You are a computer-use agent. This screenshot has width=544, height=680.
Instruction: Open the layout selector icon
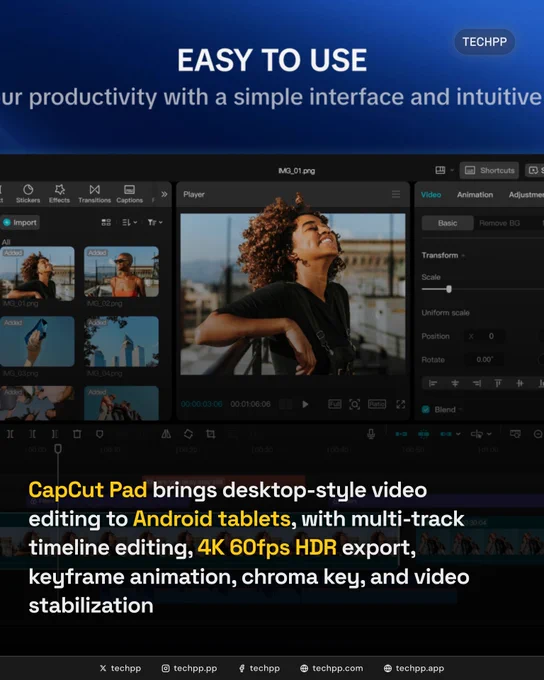pos(440,170)
